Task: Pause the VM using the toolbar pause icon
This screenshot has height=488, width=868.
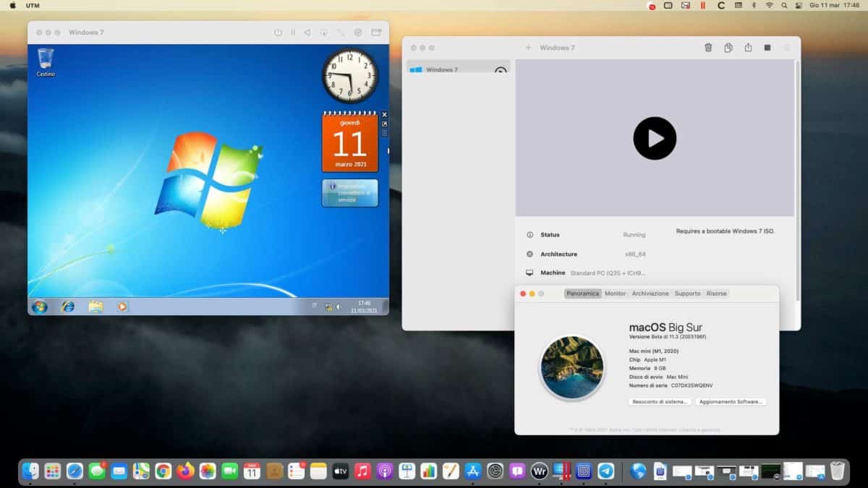Action: pyautogui.click(x=293, y=33)
